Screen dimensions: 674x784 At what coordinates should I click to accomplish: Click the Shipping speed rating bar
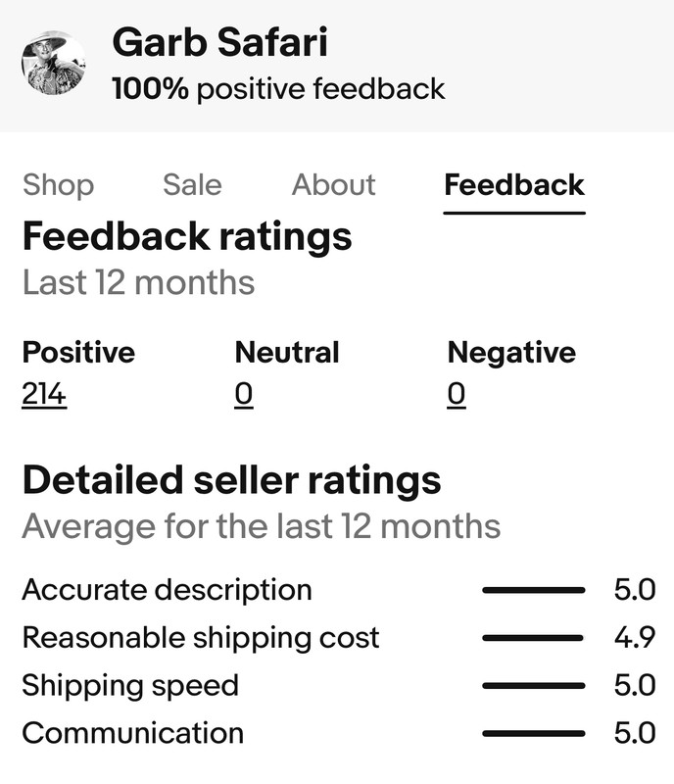tap(534, 685)
